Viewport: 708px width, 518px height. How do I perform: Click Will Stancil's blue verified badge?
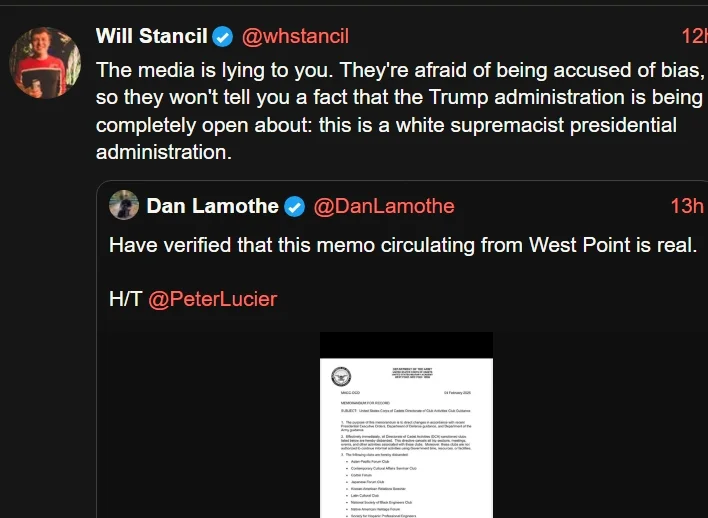click(x=222, y=37)
